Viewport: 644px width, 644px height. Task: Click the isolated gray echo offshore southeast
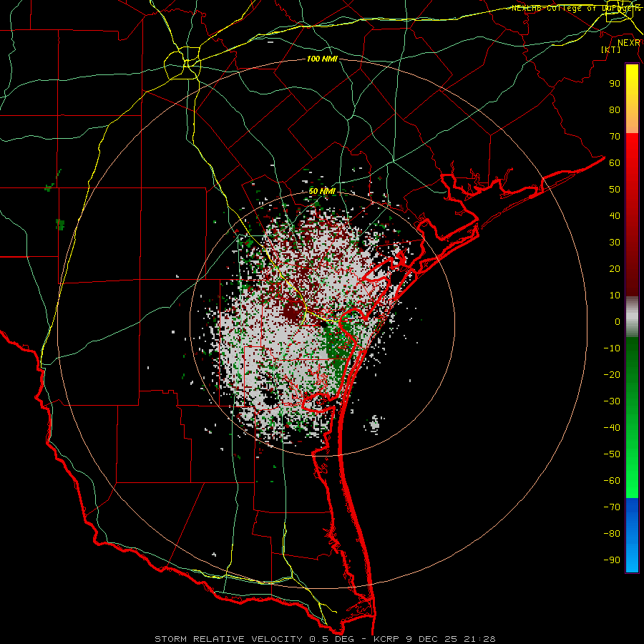[x=374, y=423]
